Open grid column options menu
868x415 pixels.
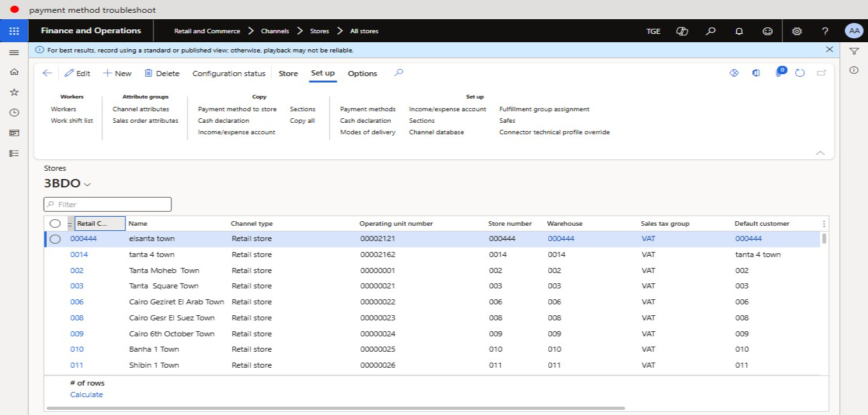point(823,224)
